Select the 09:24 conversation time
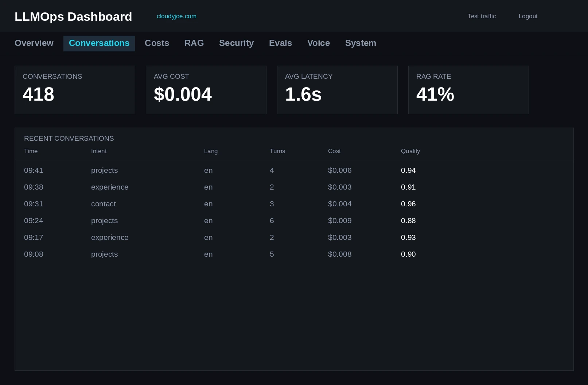 34,221
